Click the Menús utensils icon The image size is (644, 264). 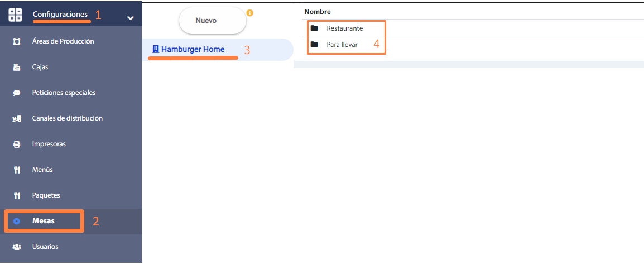click(x=17, y=170)
